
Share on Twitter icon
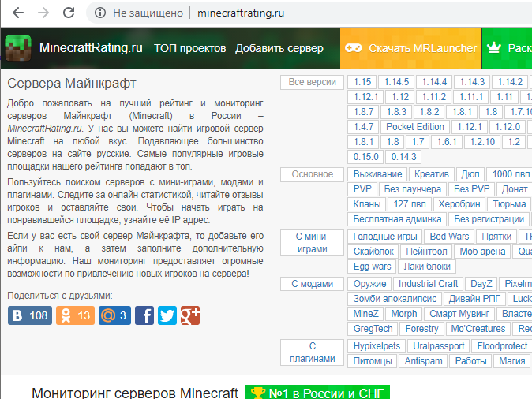tap(167, 315)
